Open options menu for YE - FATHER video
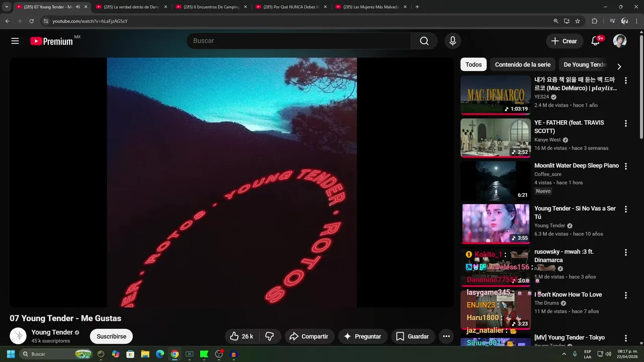 pyautogui.click(x=626, y=124)
